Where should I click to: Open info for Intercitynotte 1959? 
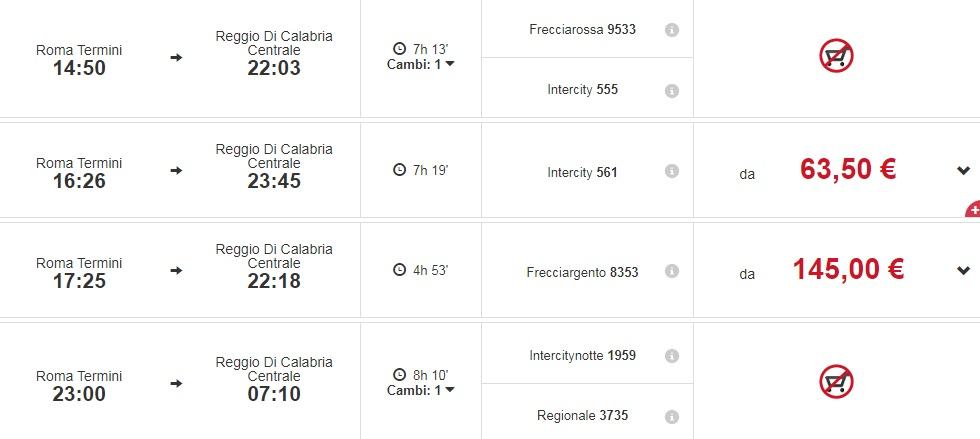click(x=672, y=356)
